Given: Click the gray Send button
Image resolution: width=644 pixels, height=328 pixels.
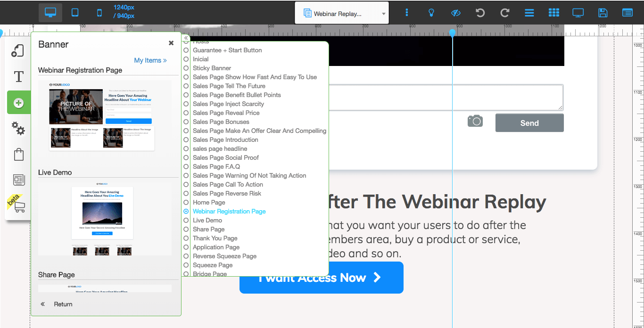Looking at the screenshot, I should [529, 123].
